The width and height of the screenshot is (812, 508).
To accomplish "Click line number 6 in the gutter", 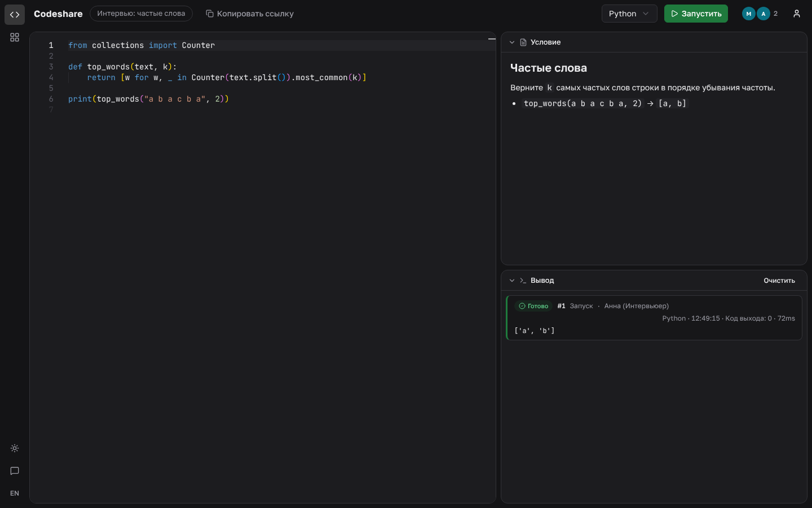I will pyautogui.click(x=51, y=99).
